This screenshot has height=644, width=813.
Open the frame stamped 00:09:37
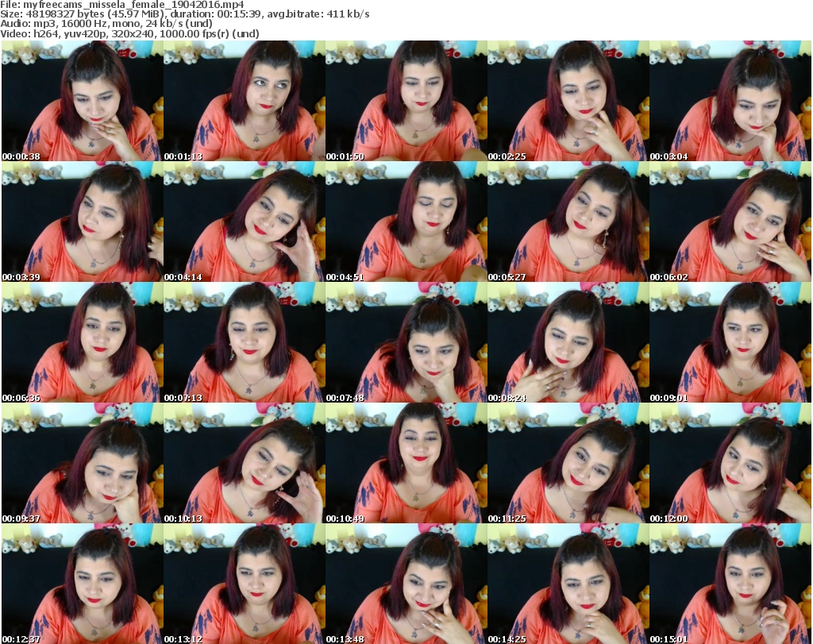[x=83, y=464]
